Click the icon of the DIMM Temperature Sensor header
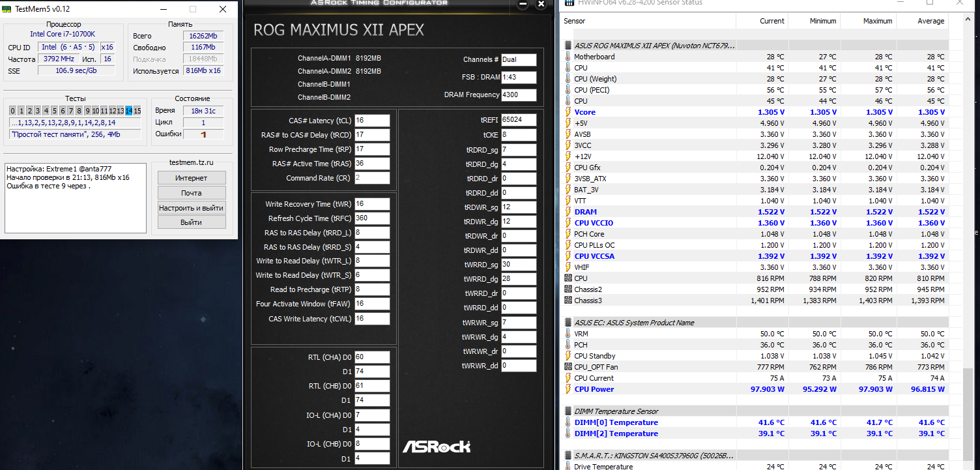 tap(568, 411)
